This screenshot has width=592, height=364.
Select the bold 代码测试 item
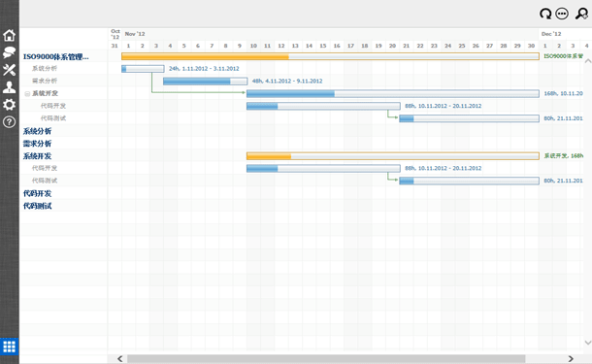(37, 206)
